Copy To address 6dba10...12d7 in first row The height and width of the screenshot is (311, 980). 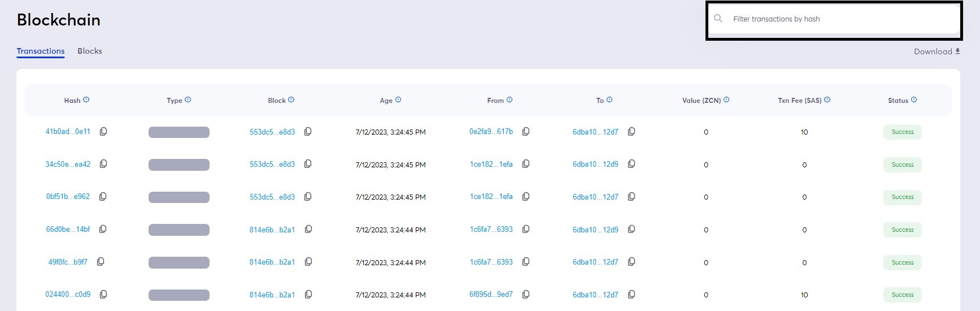pyautogui.click(x=631, y=132)
